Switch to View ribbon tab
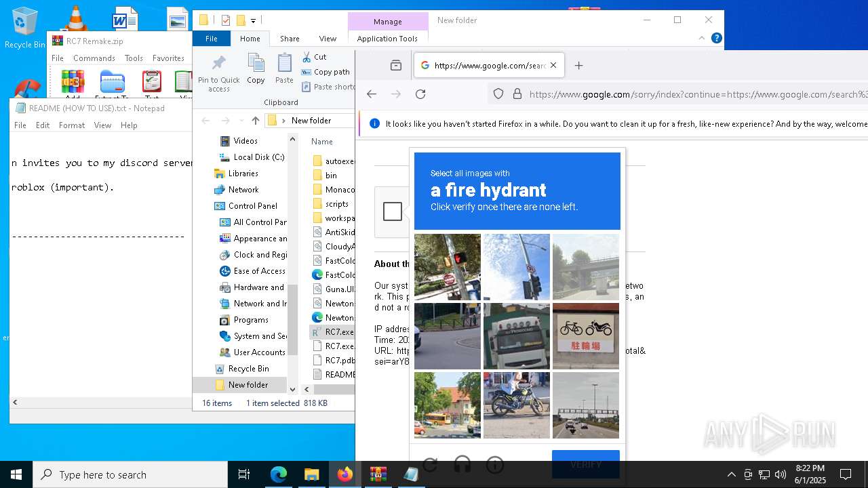Viewport: 868px width, 488px height. pos(328,39)
